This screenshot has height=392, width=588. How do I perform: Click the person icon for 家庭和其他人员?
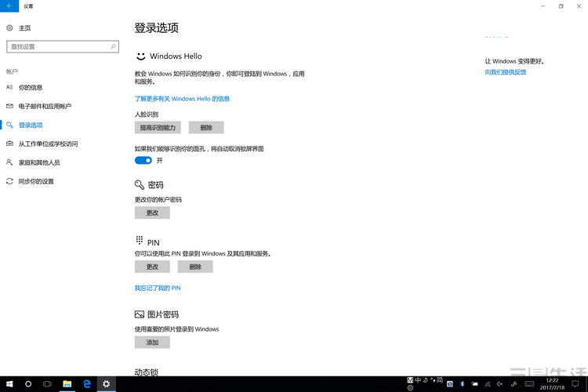pyautogui.click(x=9, y=162)
